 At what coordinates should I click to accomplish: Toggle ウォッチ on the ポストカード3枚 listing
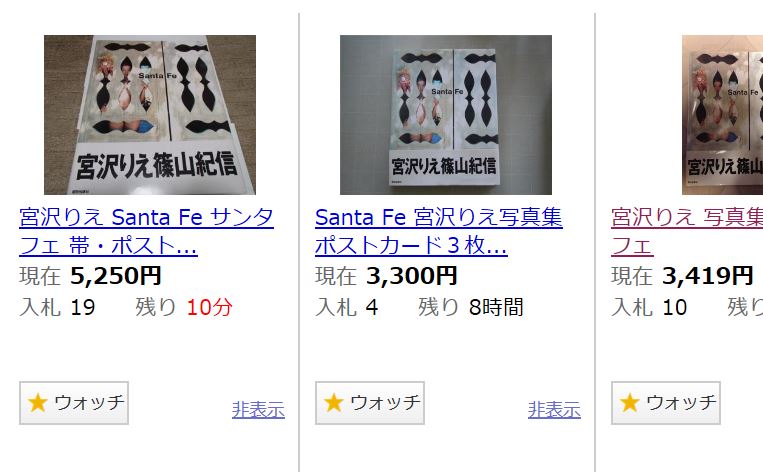(370, 403)
